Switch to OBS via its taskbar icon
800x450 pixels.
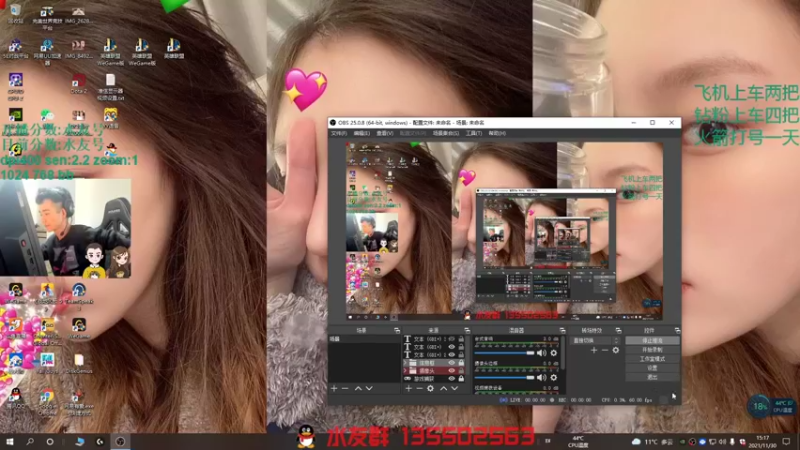click(x=120, y=441)
